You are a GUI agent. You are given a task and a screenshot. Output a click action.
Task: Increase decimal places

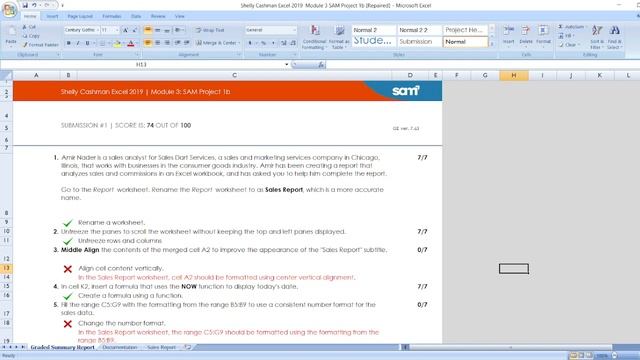pyautogui.click(x=284, y=43)
